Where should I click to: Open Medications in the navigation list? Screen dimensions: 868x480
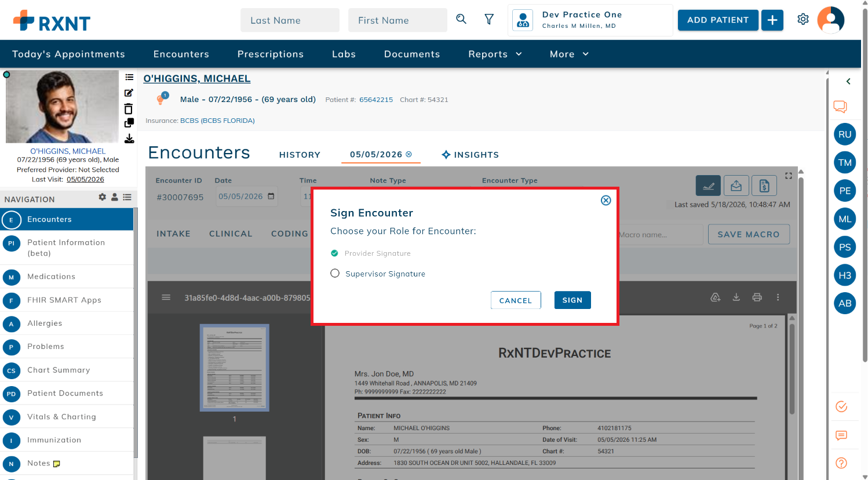click(67, 277)
